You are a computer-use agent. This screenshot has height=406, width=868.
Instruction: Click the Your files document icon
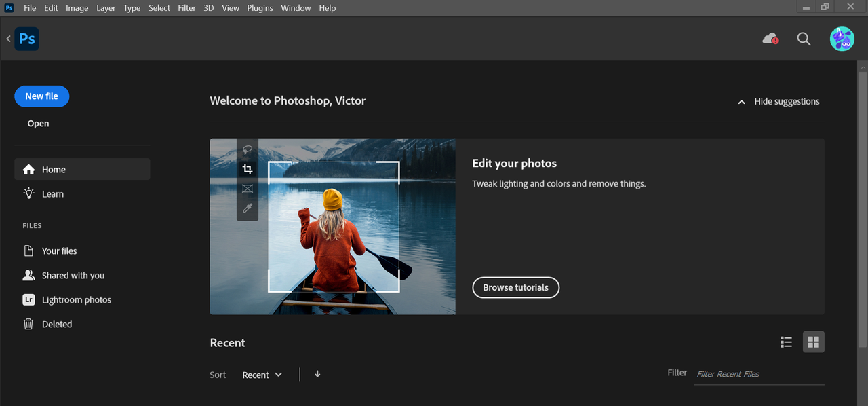coord(28,251)
